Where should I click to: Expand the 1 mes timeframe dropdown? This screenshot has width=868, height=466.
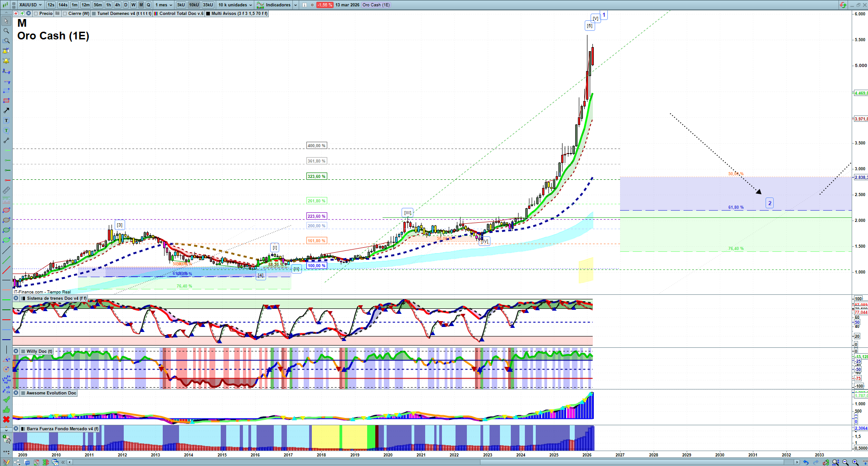tap(164, 5)
